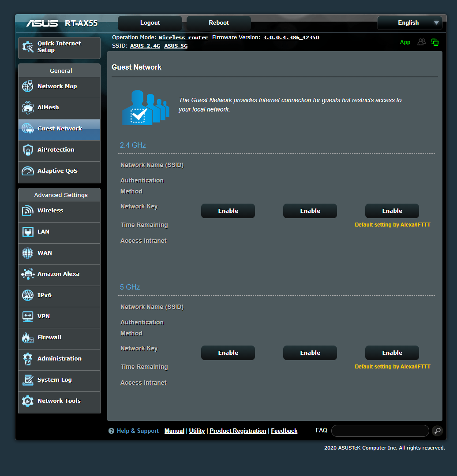Enable the third 2.4 GHz Alexa/IFTTT guest network
457x476 pixels.
392,211
